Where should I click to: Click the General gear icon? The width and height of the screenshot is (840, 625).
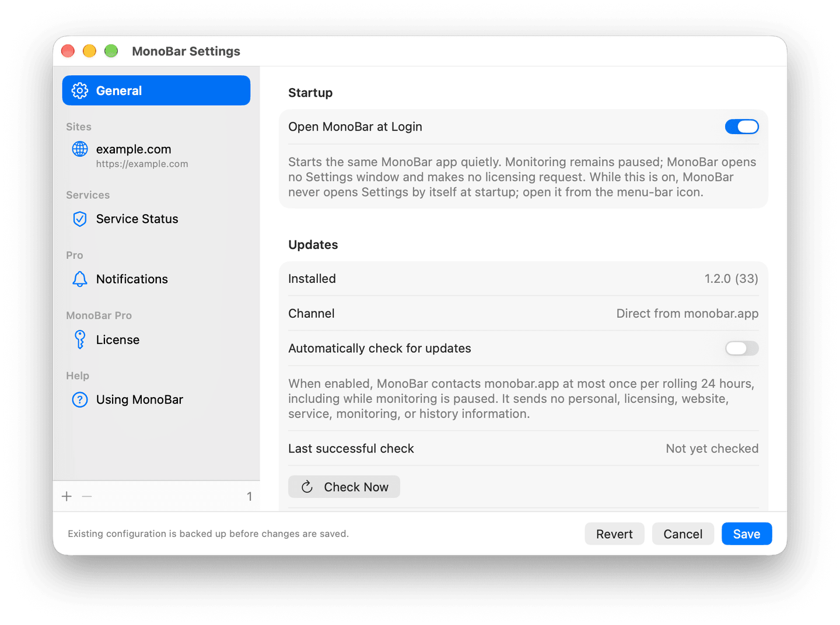coord(80,90)
